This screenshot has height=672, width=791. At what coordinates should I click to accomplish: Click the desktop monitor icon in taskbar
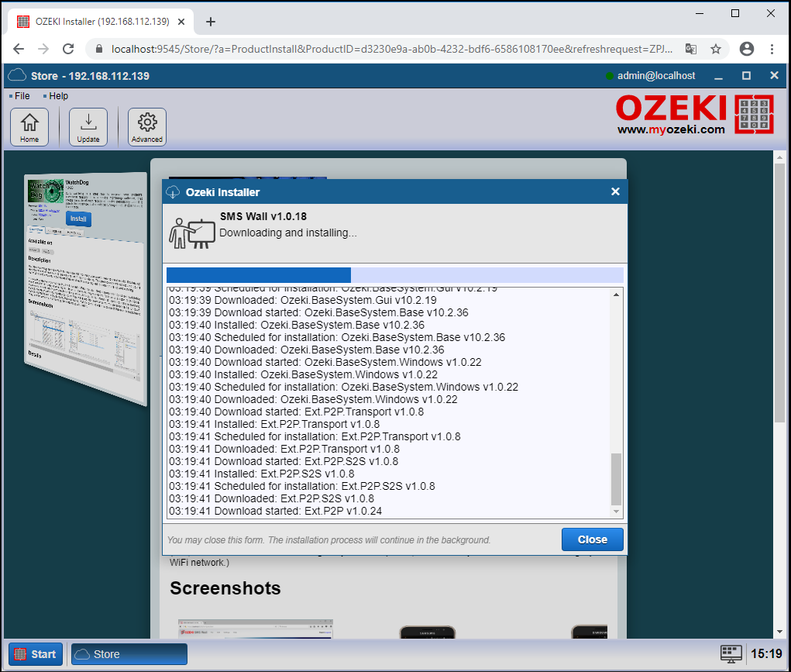tap(731, 654)
